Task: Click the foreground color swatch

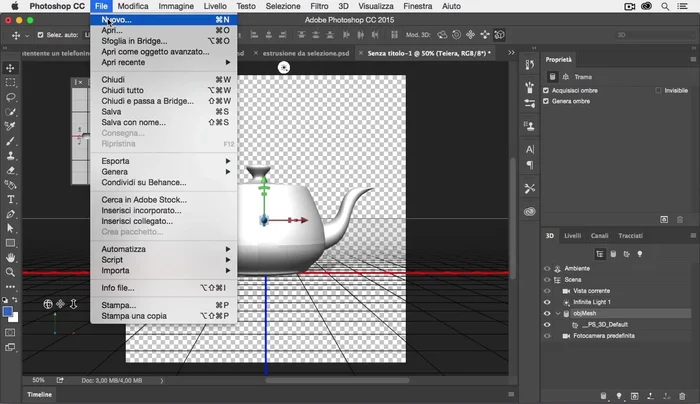Action: pyautogui.click(x=8, y=311)
